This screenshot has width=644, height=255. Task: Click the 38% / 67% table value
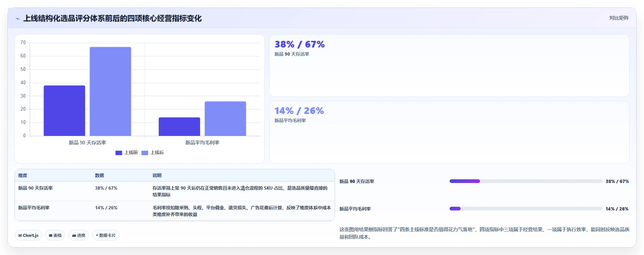click(106, 188)
